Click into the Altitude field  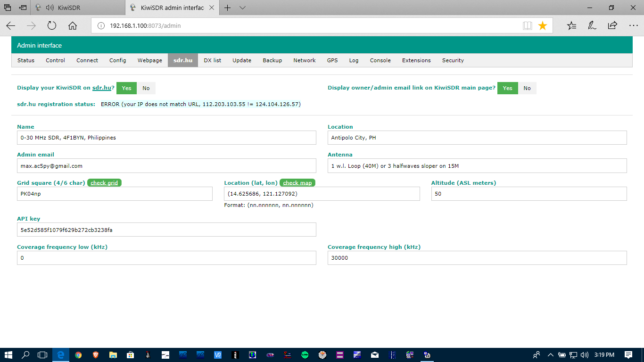pos(529,194)
